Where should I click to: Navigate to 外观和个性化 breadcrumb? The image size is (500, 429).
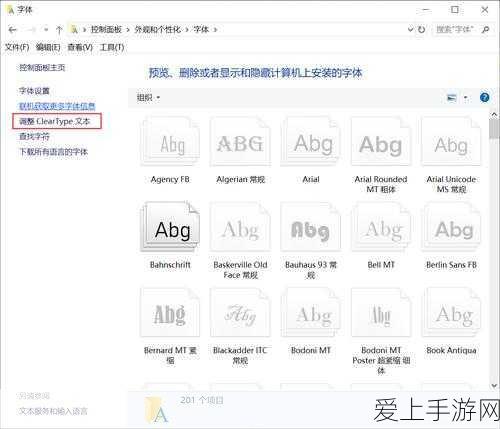point(158,30)
